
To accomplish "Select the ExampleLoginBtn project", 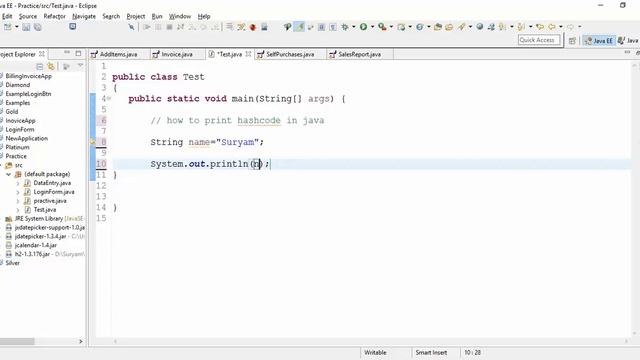I will tap(28, 94).
